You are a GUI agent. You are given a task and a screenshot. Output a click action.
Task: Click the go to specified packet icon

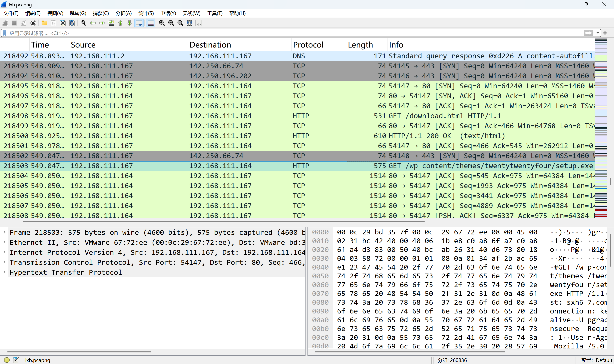point(111,23)
